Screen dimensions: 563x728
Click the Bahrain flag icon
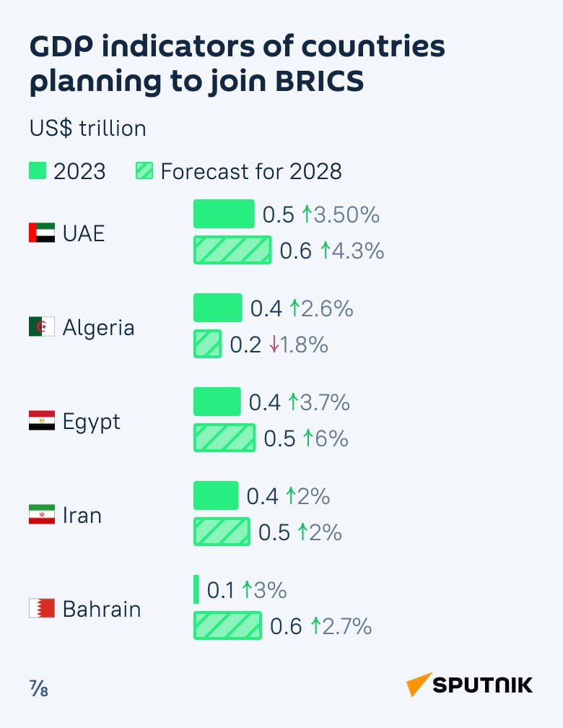(x=41, y=609)
